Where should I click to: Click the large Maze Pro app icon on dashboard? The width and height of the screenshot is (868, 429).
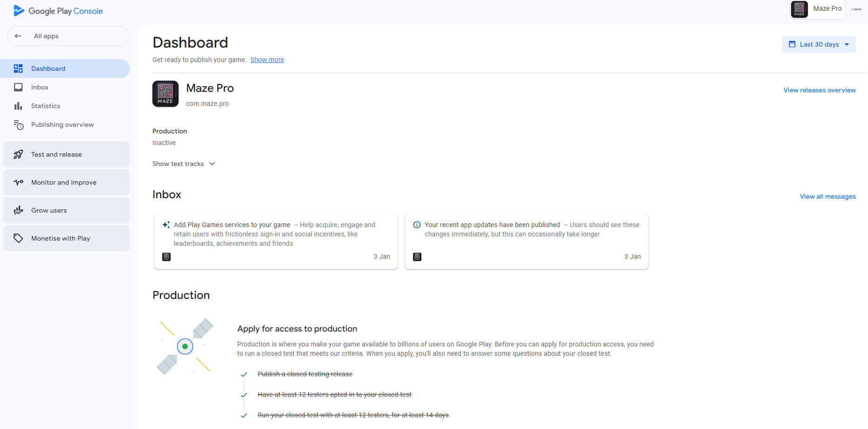click(165, 94)
